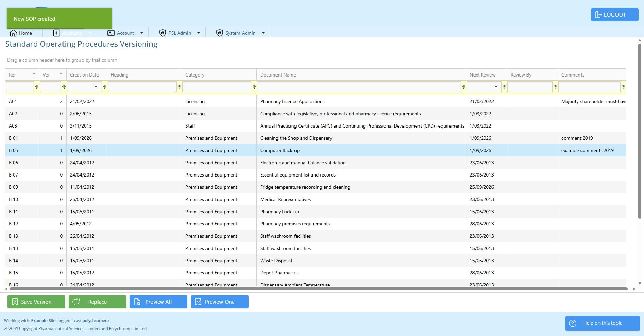Expand the System Admin menu arrow
The width and height of the screenshot is (644, 336).
pos(263,33)
